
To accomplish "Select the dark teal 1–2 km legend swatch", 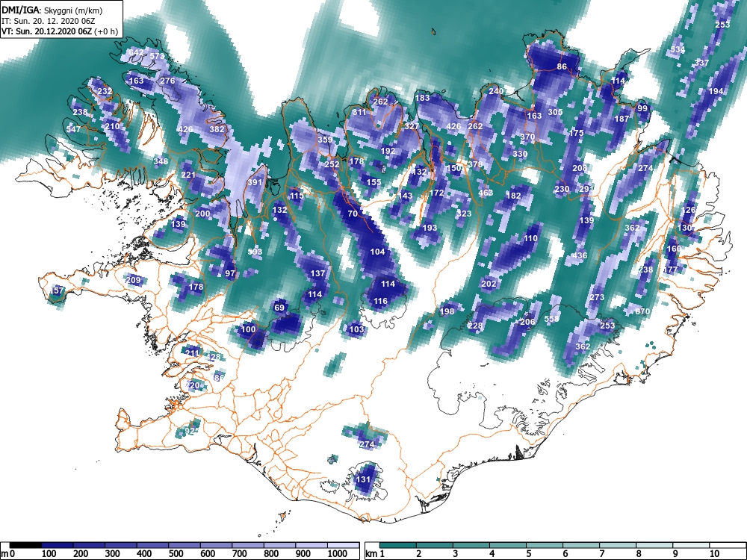I will tap(398, 546).
